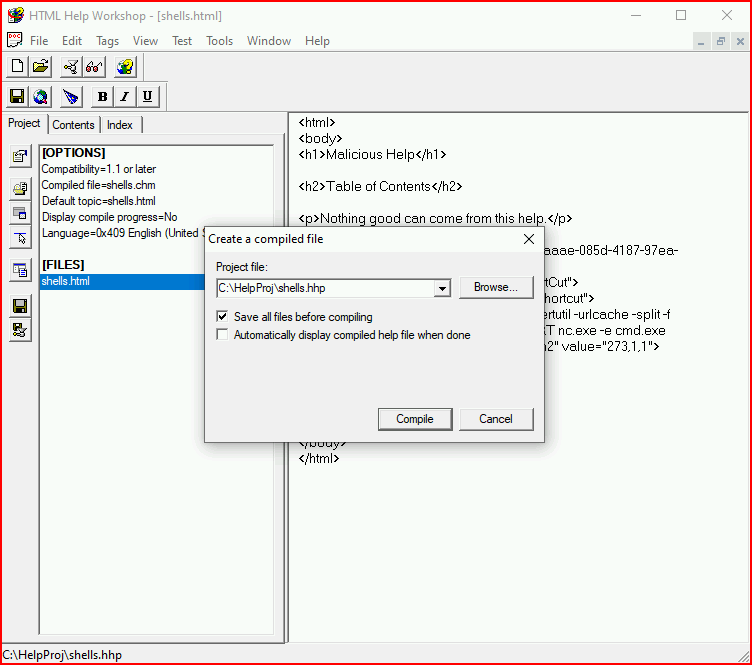Close the Create a compiled file dialog
The image size is (752, 665).
pyautogui.click(x=529, y=239)
